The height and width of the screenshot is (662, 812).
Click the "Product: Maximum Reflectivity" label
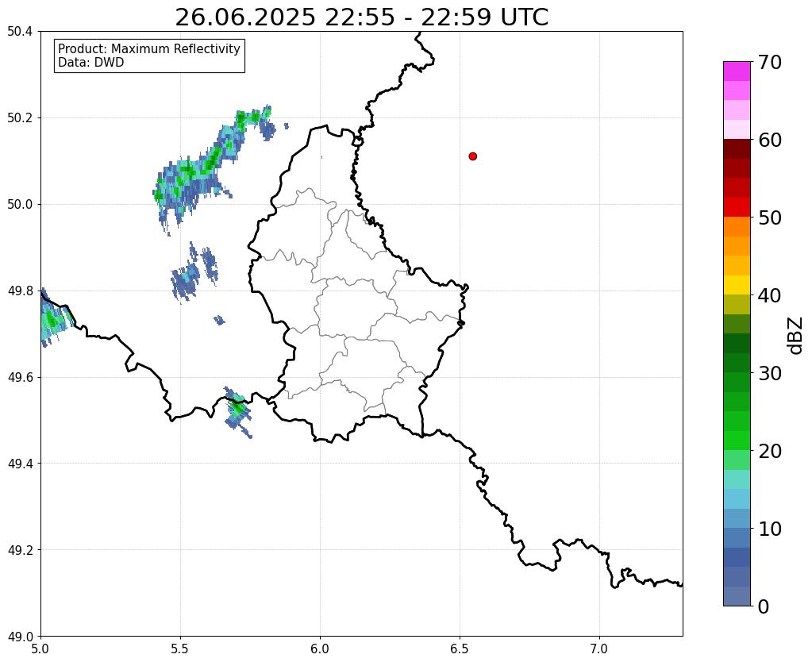click(x=149, y=48)
